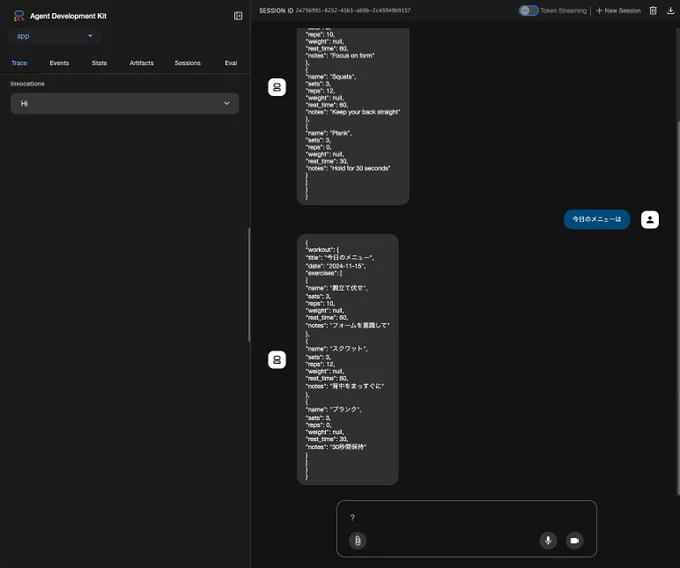The width and height of the screenshot is (680, 568).
Task: Click the '"name": "Plank"' line
Action: point(329,133)
